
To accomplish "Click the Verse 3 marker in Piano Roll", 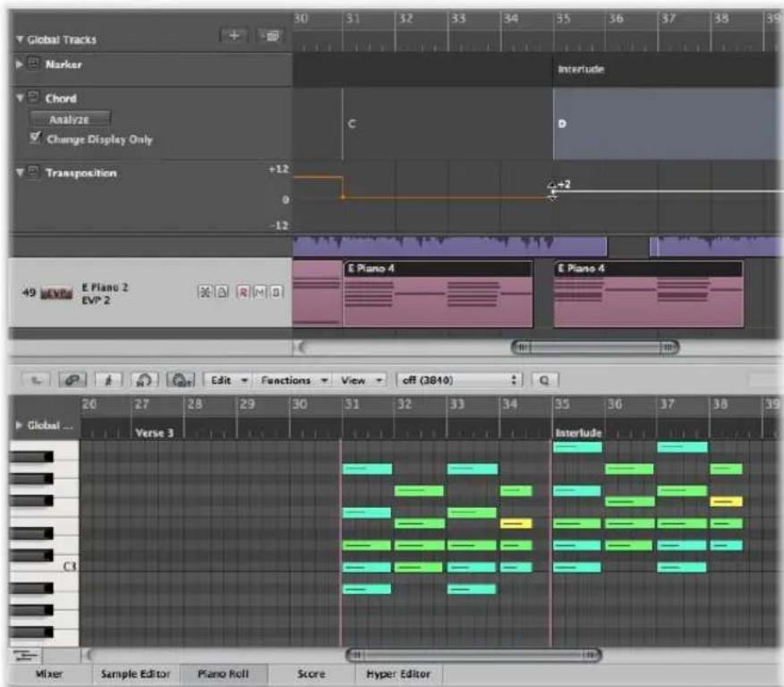I will [x=155, y=433].
